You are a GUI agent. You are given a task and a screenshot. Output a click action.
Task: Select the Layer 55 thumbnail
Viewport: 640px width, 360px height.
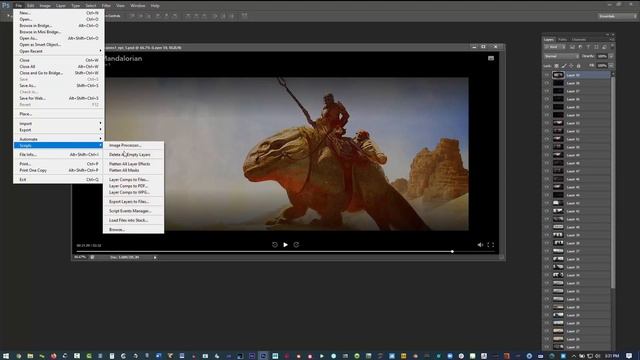558,107
